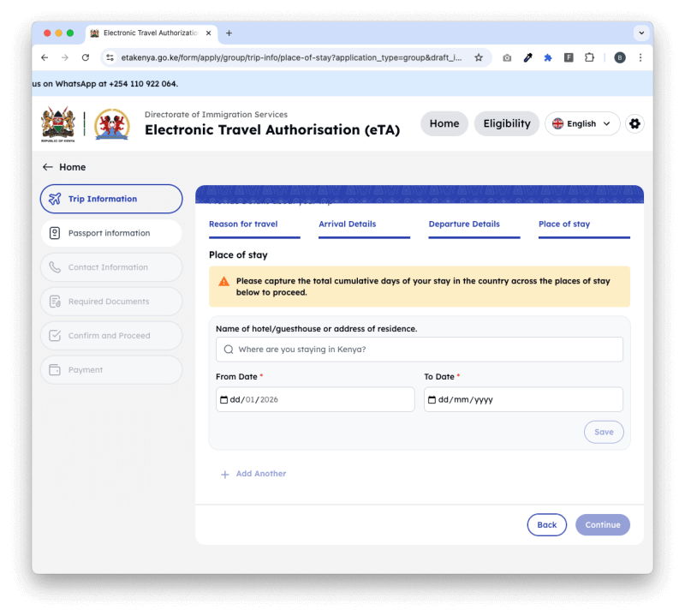685x616 pixels.
Task: Select the Contact Information step
Action: 111,267
